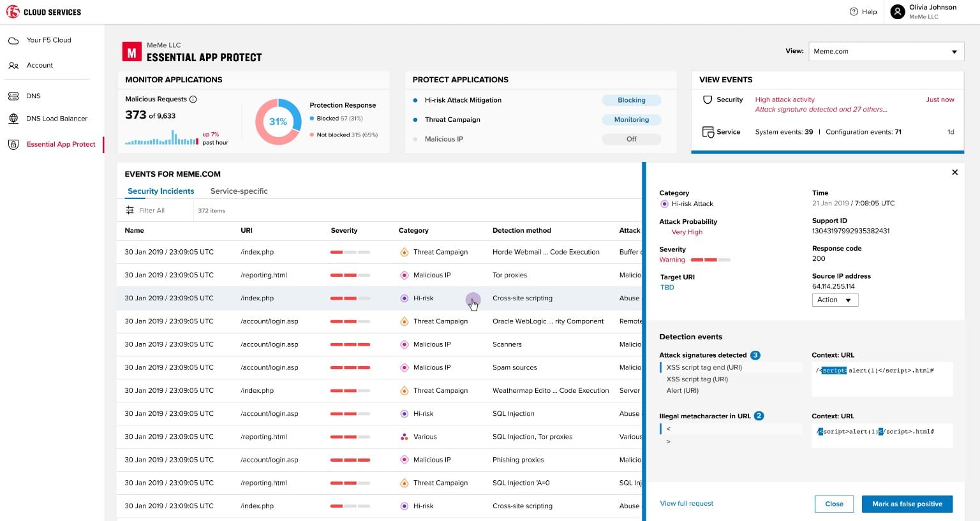The height and width of the screenshot is (521, 980).
Task: Click the Configuration events: 71 entry
Action: tap(863, 133)
